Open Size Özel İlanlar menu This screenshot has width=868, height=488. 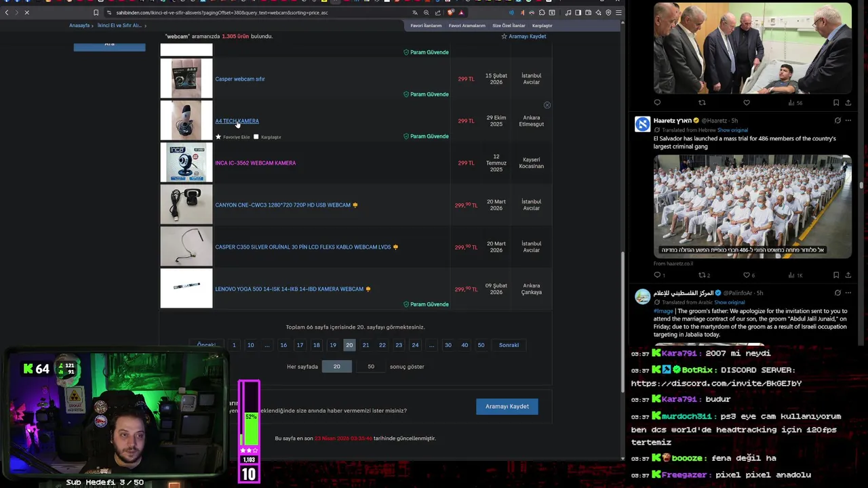(x=509, y=26)
